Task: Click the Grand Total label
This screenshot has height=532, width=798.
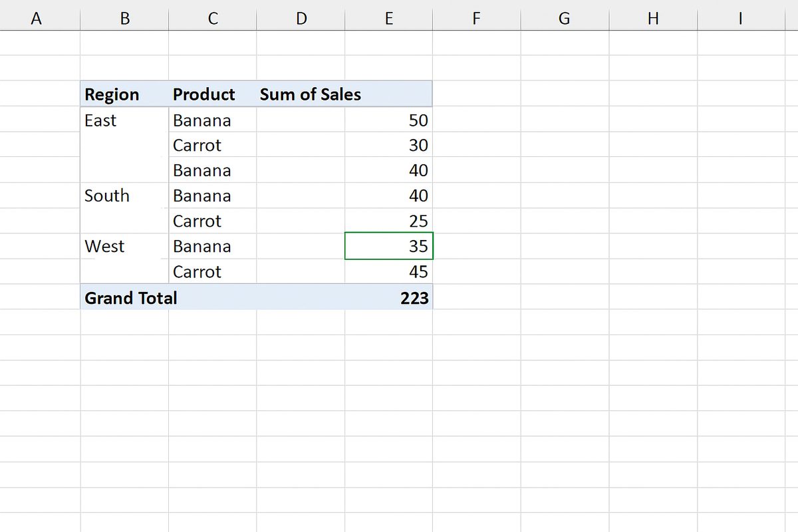Action: pos(131,298)
